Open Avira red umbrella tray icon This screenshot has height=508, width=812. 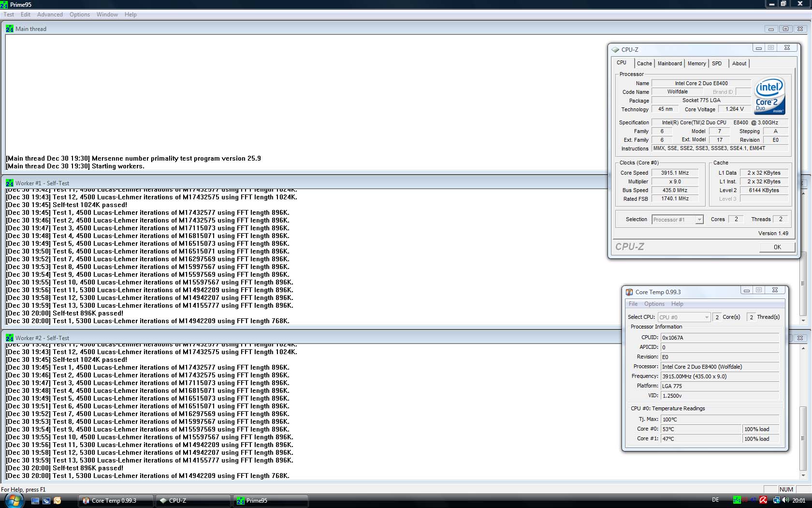[763, 500]
